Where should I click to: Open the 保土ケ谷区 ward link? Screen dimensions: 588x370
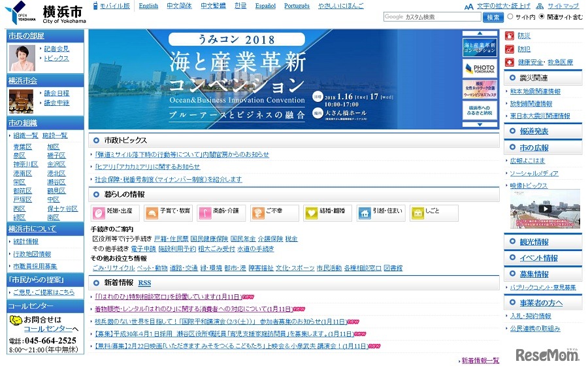tap(62, 209)
